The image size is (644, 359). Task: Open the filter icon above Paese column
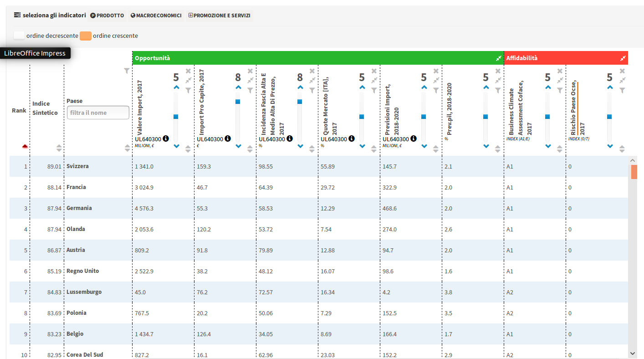pyautogui.click(x=127, y=71)
